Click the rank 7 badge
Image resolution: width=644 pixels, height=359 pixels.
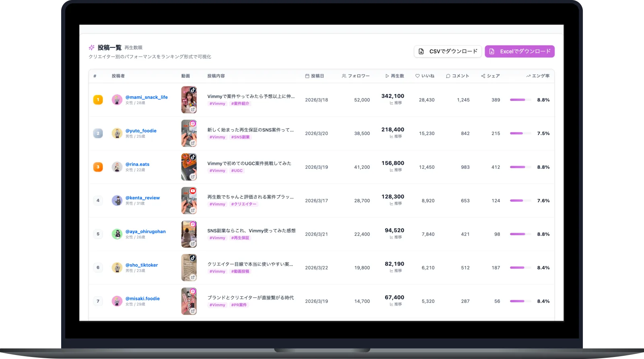(98, 301)
